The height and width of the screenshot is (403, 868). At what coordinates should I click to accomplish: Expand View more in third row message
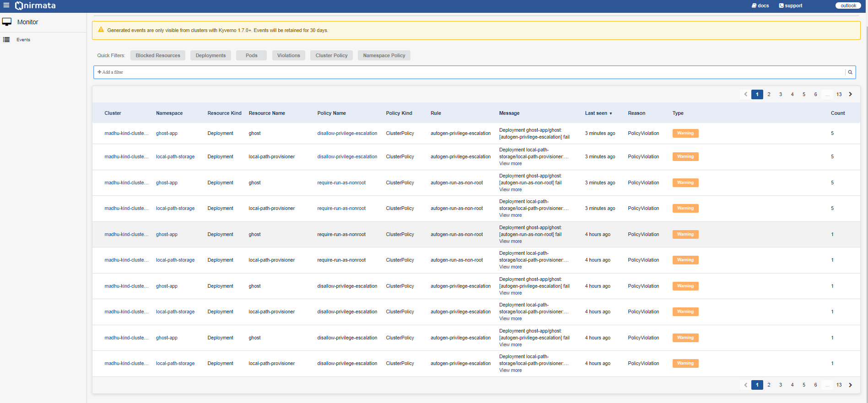(510, 190)
